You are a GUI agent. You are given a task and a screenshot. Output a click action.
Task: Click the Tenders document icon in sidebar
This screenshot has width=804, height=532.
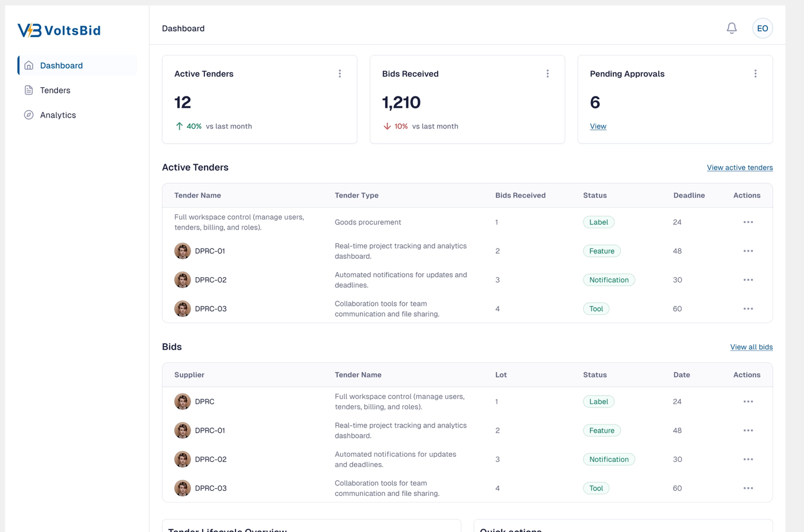click(29, 90)
